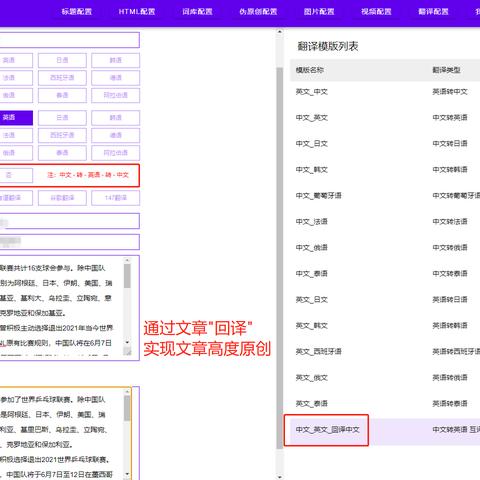The image size is (480, 480).
Task: Select the 中文_法语 template row
Action: pyautogui.click(x=385, y=222)
